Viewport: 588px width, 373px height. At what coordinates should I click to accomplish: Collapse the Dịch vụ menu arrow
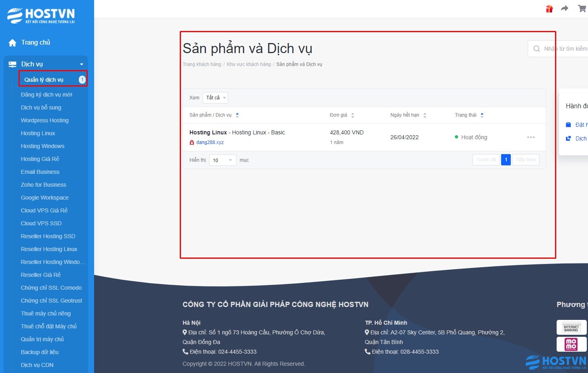82,64
